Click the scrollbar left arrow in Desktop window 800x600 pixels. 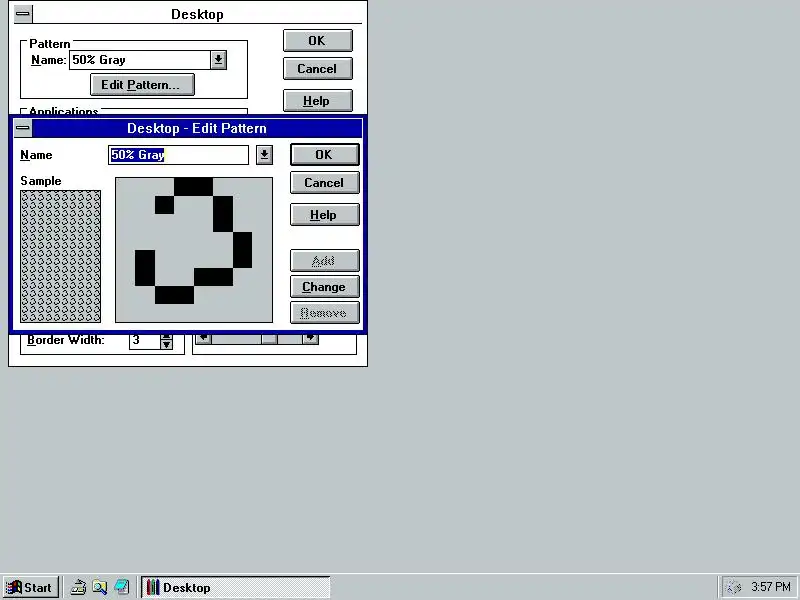204,339
